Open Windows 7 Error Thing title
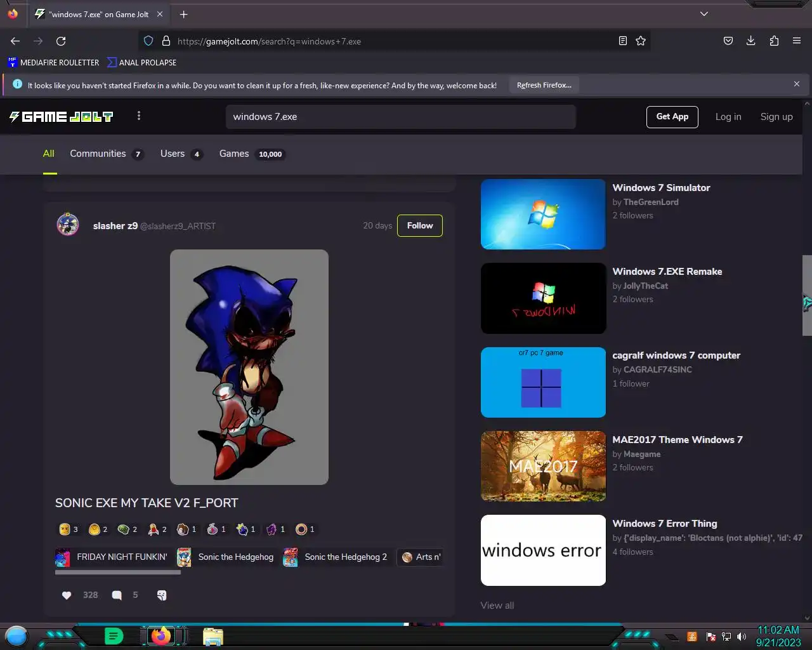 point(665,524)
